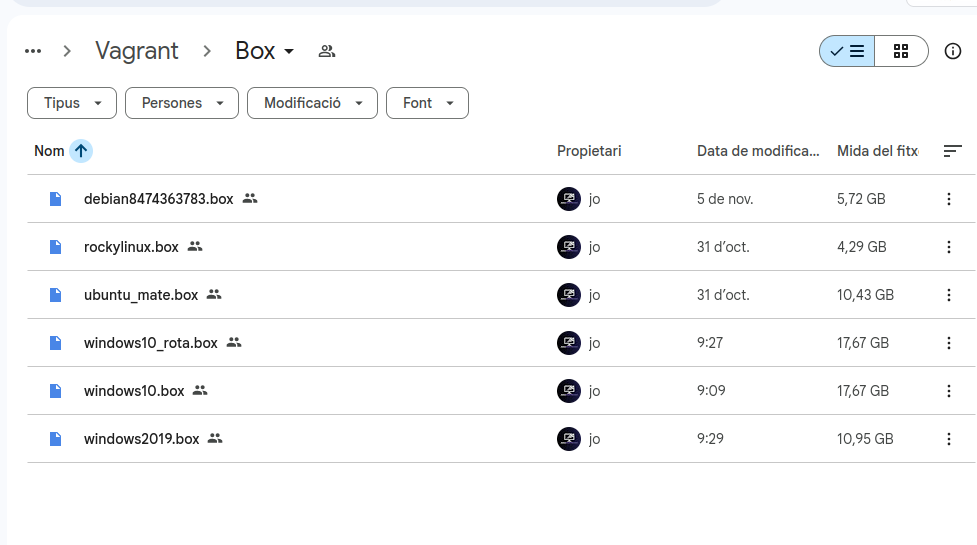
Task: Click the shared people icon beside Box
Action: click(x=326, y=51)
